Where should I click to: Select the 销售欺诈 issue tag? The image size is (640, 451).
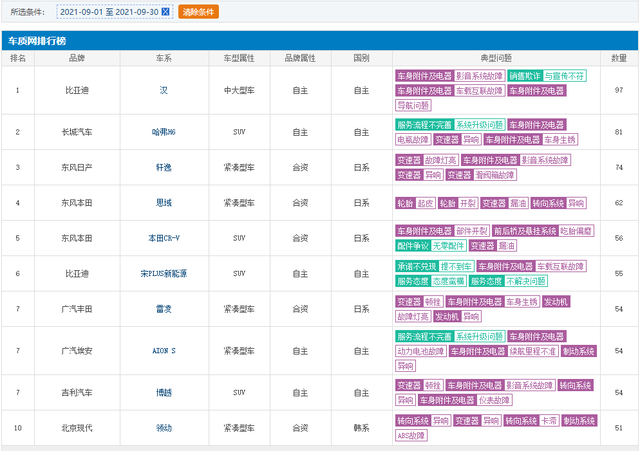(x=524, y=75)
